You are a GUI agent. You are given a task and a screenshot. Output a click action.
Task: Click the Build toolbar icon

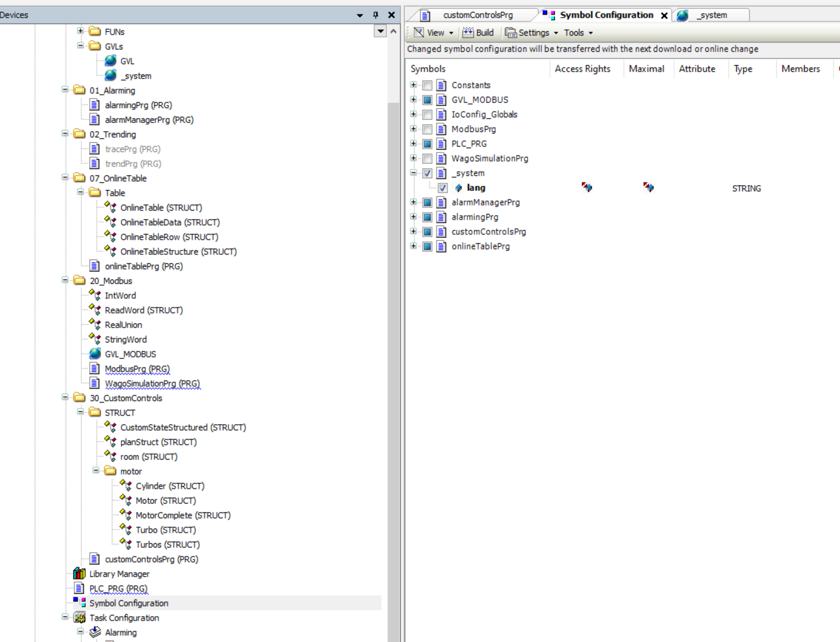pyautogui.click(x=468, y=33)
